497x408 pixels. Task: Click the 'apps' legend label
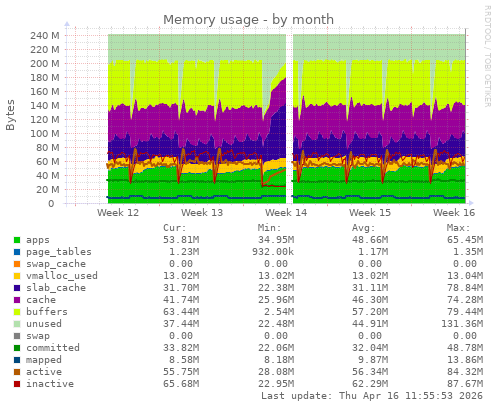click(38, 240)
